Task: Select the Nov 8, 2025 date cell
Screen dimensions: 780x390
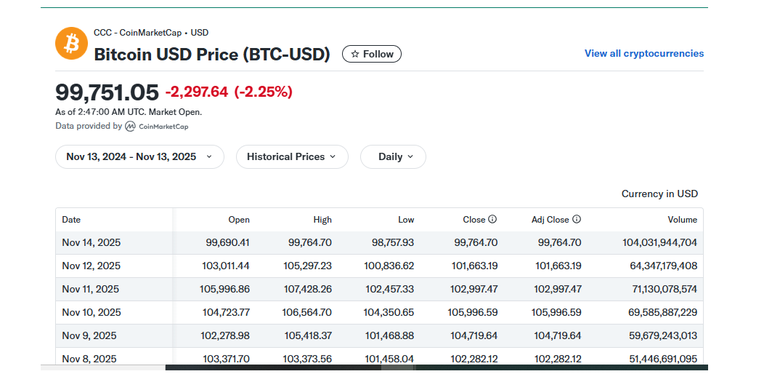Action: click(x=89, y=359)
